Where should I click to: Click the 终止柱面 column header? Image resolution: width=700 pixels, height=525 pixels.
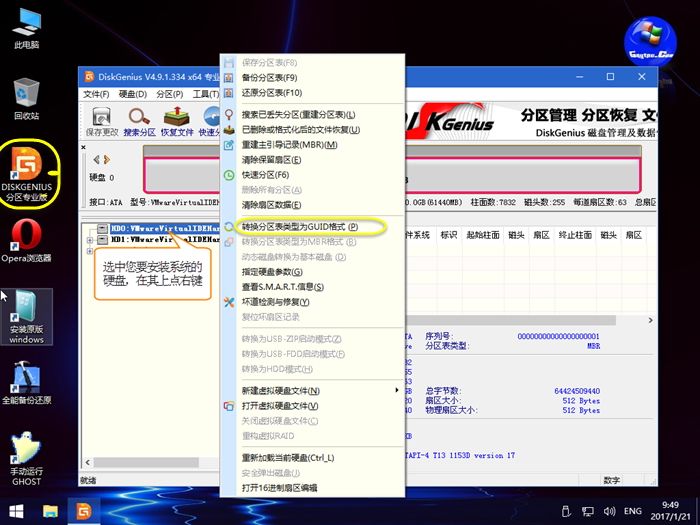(575, 235)
